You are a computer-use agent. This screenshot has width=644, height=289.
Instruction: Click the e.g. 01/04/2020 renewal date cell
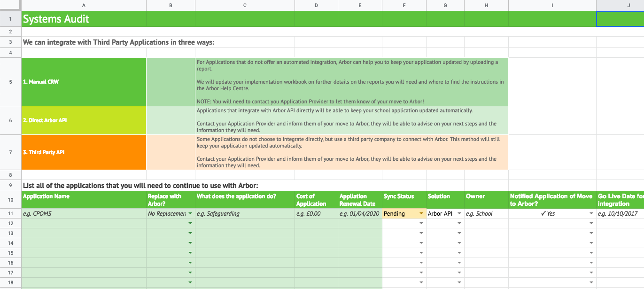point(359,213)
